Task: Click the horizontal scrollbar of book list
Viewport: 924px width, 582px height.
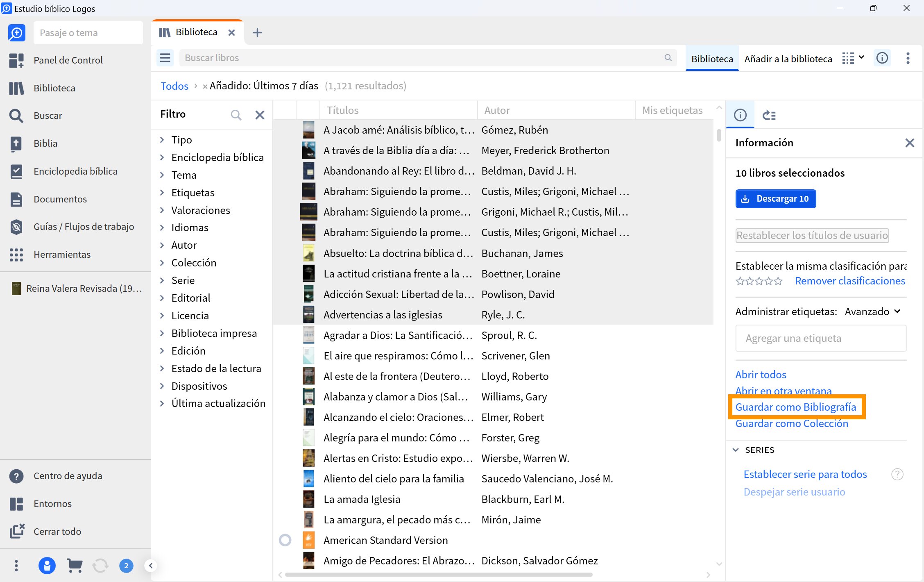Action: (x=438, y=575)
